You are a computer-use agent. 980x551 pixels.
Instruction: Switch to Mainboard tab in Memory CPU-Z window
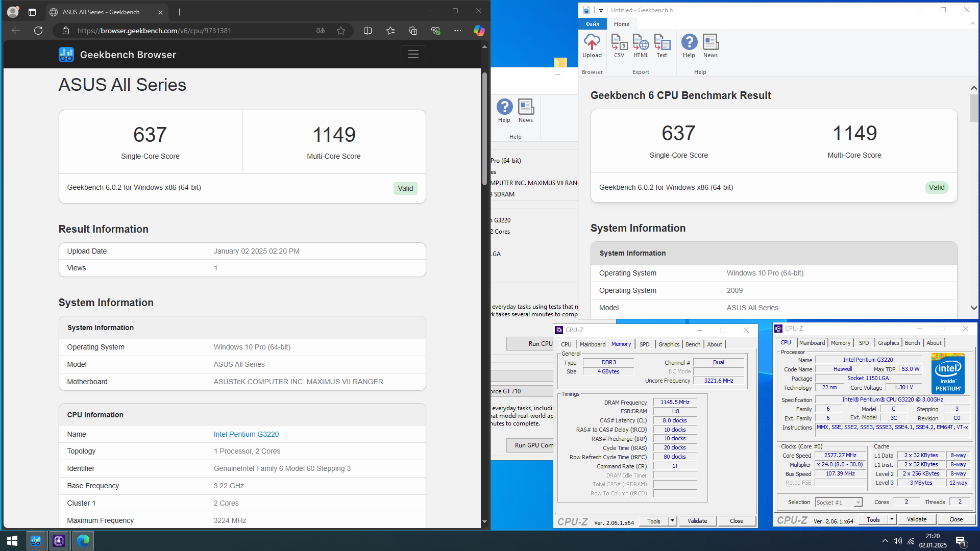click(593, 344)
